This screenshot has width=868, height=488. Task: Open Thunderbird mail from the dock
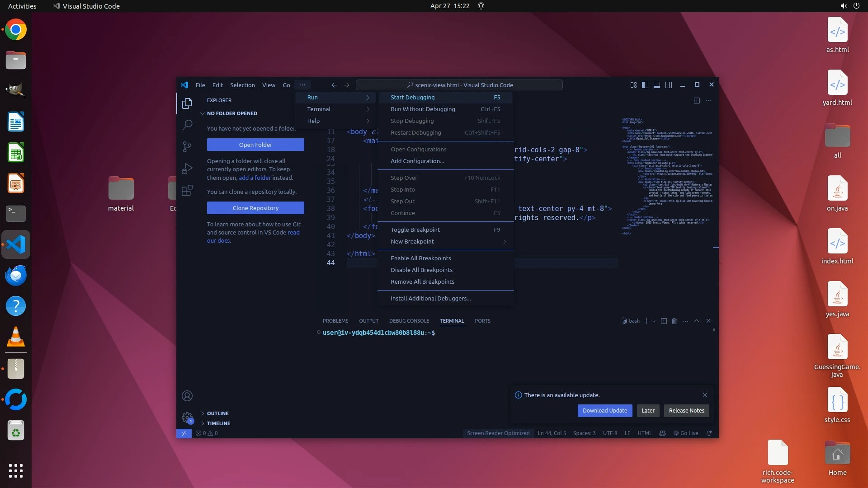(x=16, y=275)
